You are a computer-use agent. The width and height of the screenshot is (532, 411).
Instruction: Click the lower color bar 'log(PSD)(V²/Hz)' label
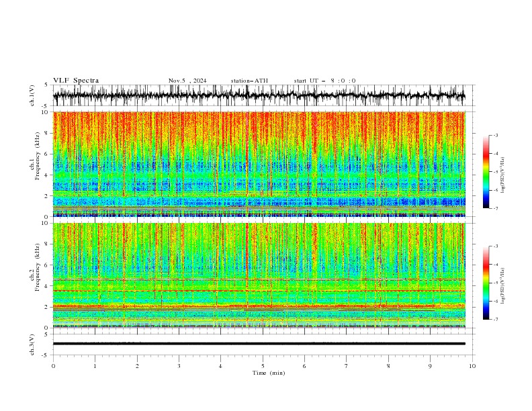click(502, 286)
